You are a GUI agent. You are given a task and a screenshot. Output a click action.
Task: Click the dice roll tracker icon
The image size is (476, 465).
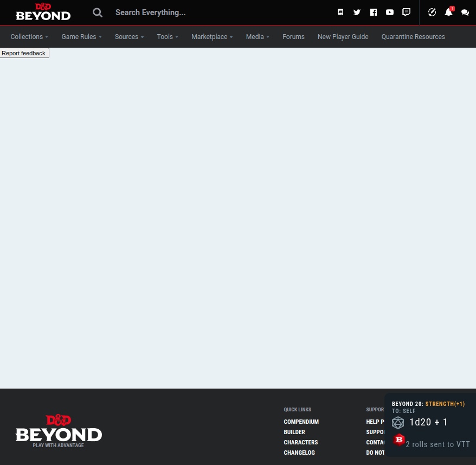pyautogui.click(x=432, y=12)
